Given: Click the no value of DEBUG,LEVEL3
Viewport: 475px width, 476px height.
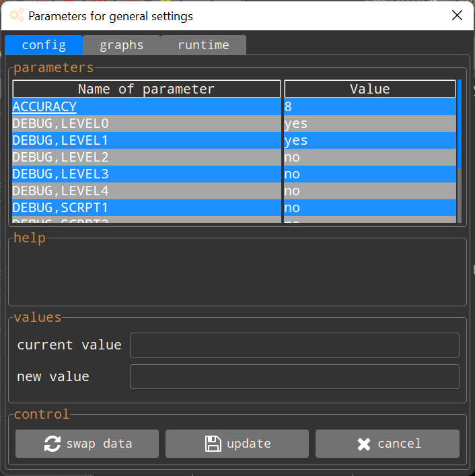Looking at the screenshot, I should point(292,174).
